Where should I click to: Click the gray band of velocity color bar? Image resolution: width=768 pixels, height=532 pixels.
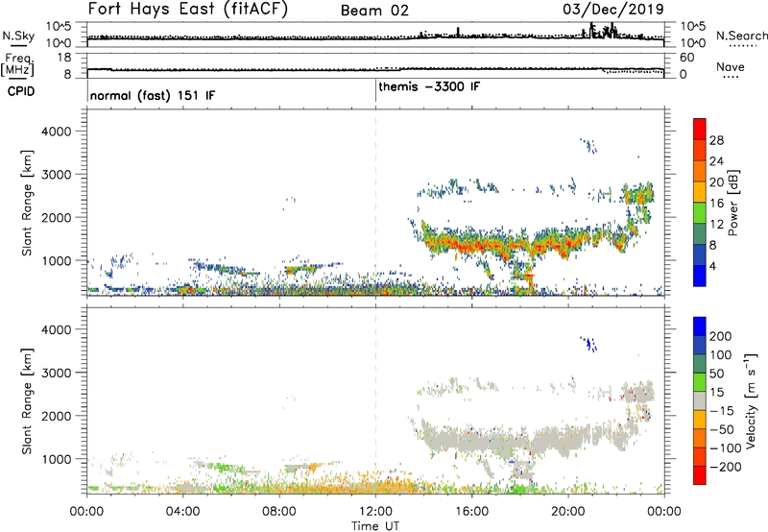pos(700,400)
